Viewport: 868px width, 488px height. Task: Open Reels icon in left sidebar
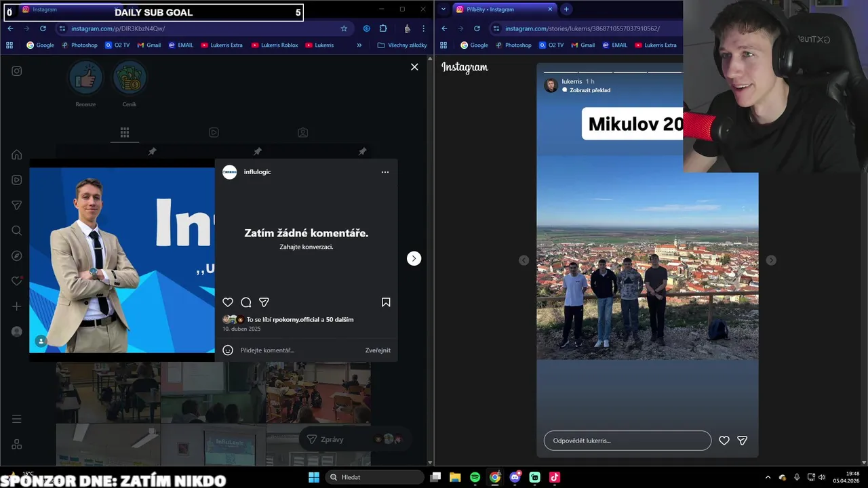17,180
